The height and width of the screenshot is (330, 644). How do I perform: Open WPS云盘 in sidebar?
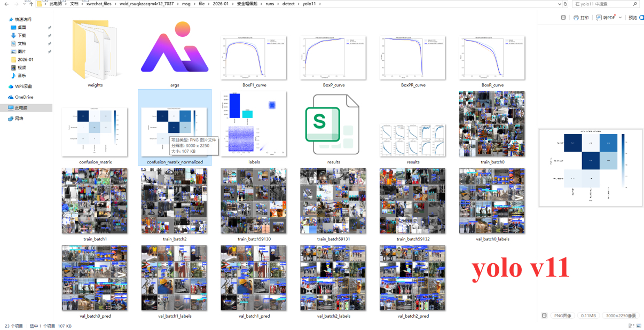click(x=20, y=87)
